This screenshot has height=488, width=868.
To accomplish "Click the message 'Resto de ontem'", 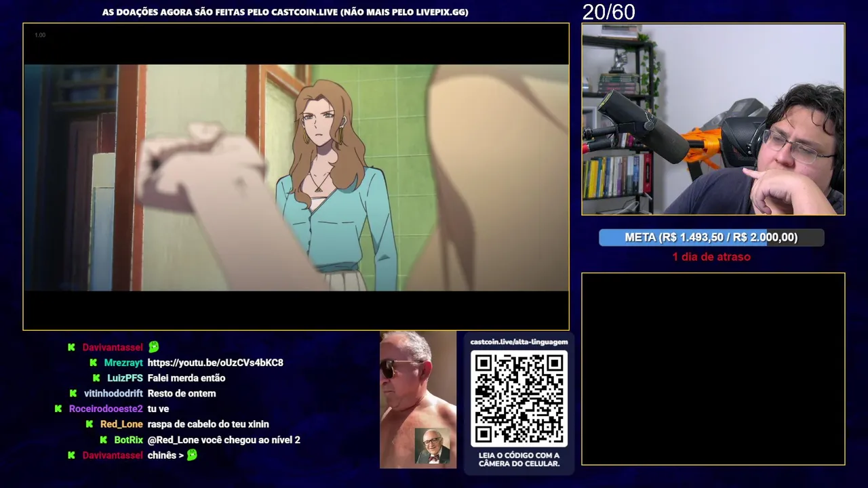I will pyautogui.click(x=182, y=393).
